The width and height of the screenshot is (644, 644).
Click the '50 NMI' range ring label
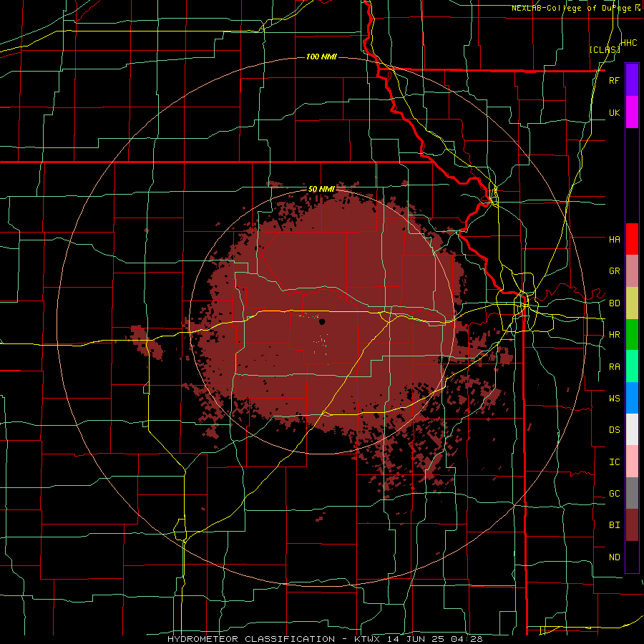click(321, 190)
